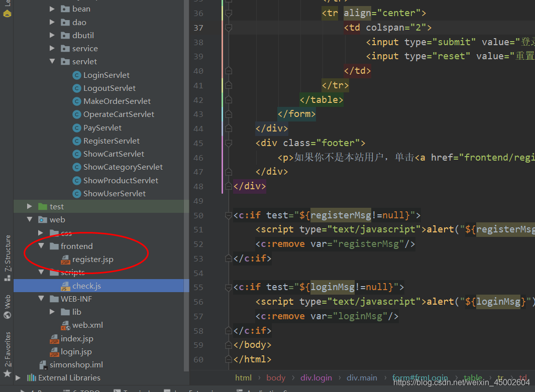Image resolution: width=535 pixels, height=392 pixels.
Task: Select div.main in the breadcrumb bar
Action: pos(362,377)
